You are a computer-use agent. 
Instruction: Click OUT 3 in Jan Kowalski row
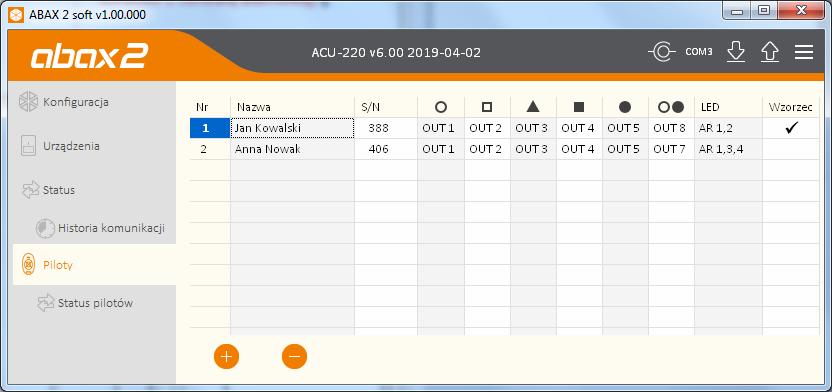tap(533, 128)
